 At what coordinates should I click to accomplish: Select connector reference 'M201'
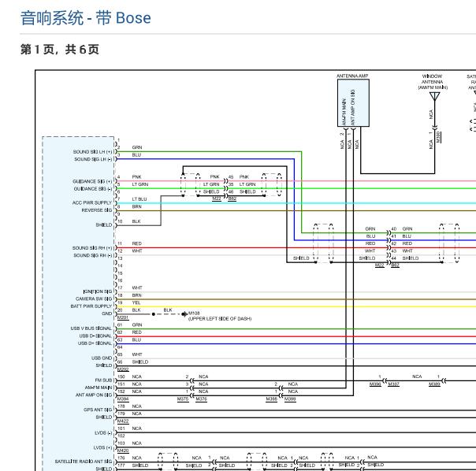[x=123, y=317]
